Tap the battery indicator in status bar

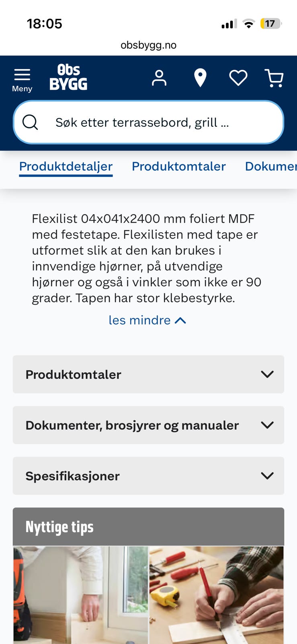[271, 24]
